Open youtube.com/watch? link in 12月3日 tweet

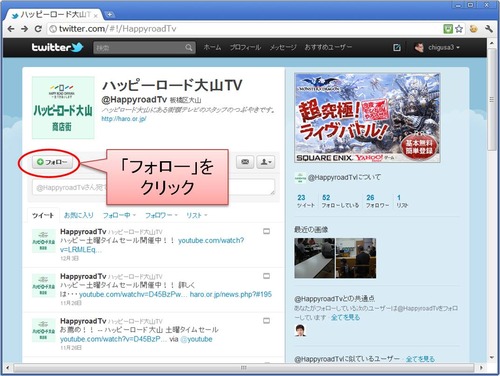pyautogui.click(x=211, y=240)
